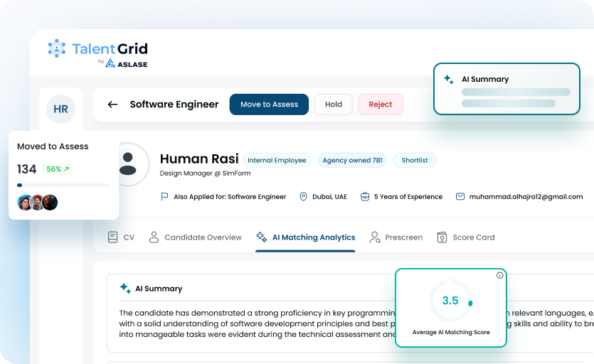Click the Agency owned 781 tag

[352, 160]
